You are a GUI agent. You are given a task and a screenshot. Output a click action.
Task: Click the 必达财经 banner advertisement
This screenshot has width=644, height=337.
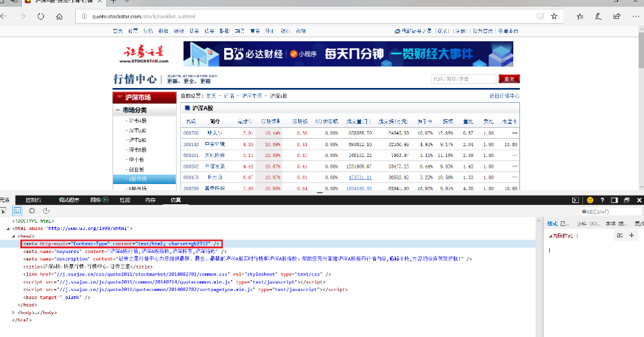348,53
